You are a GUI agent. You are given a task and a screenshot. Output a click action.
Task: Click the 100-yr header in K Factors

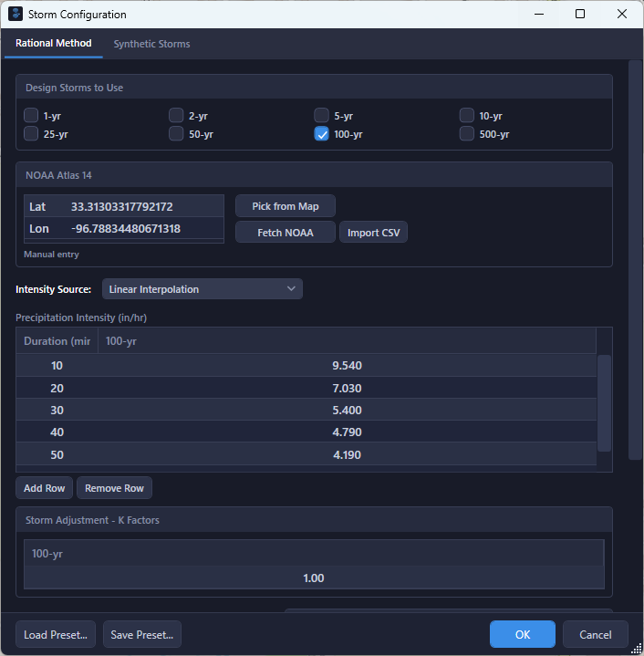point(314,554)
